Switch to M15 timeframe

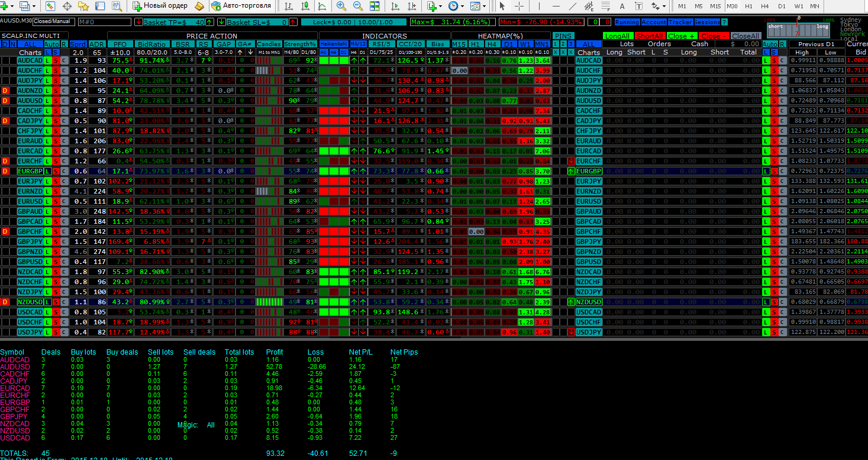(715, 6)
